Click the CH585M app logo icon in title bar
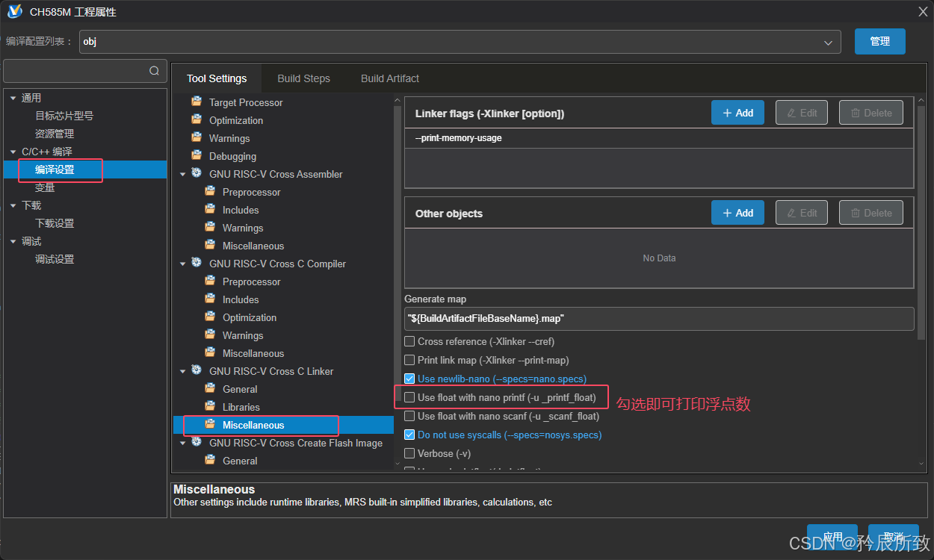 [x=14, y=11]
